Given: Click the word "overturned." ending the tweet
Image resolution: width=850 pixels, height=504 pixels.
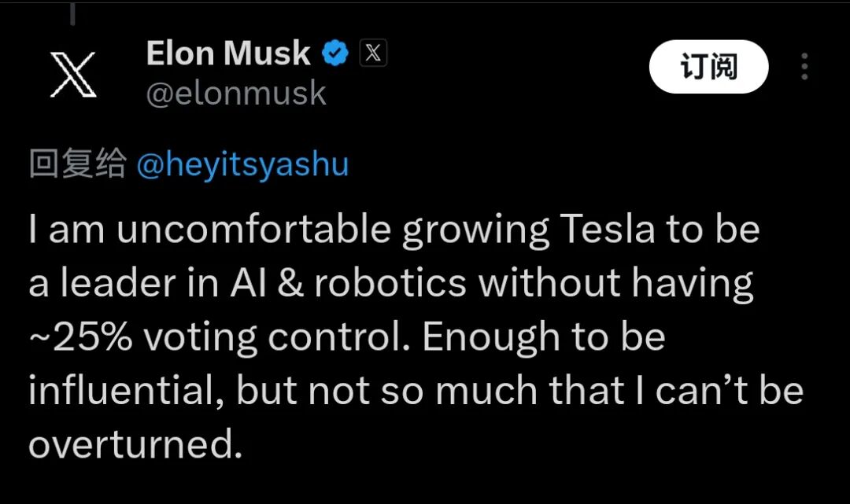Looking at the screenshot, I should pyautogui.click(x=135, y=445).
